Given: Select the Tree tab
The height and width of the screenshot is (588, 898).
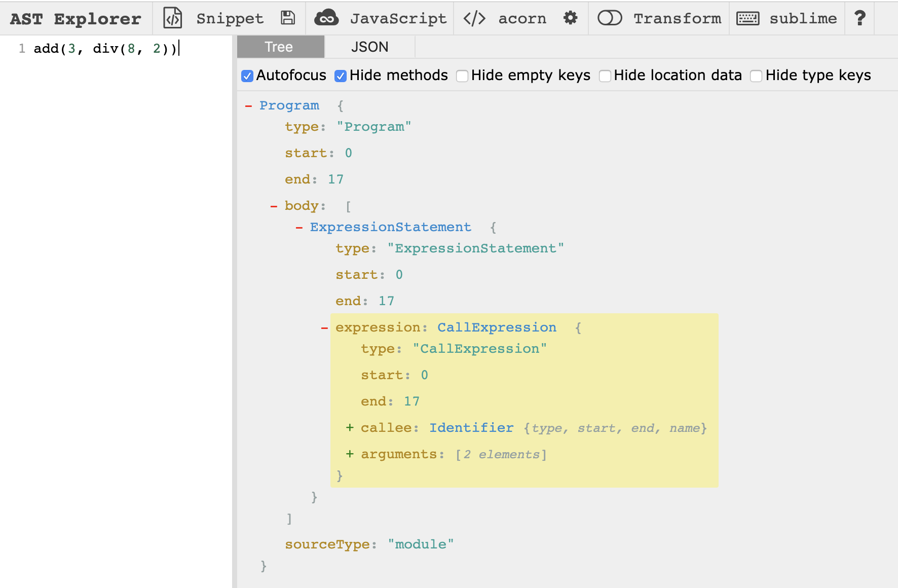Looking at the screenshot, I should [279, 47].
